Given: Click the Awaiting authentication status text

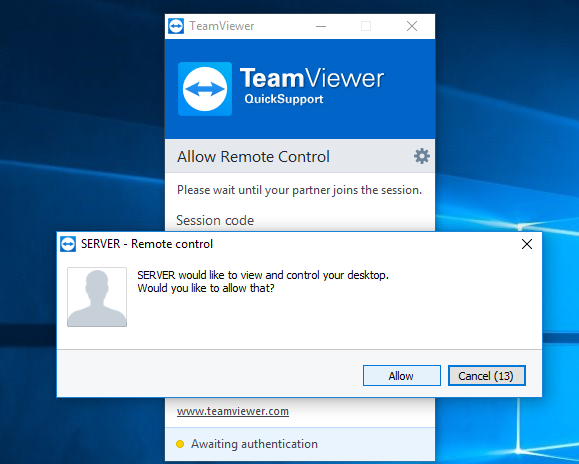Looking at the screenshot, I should coord(254,444).
